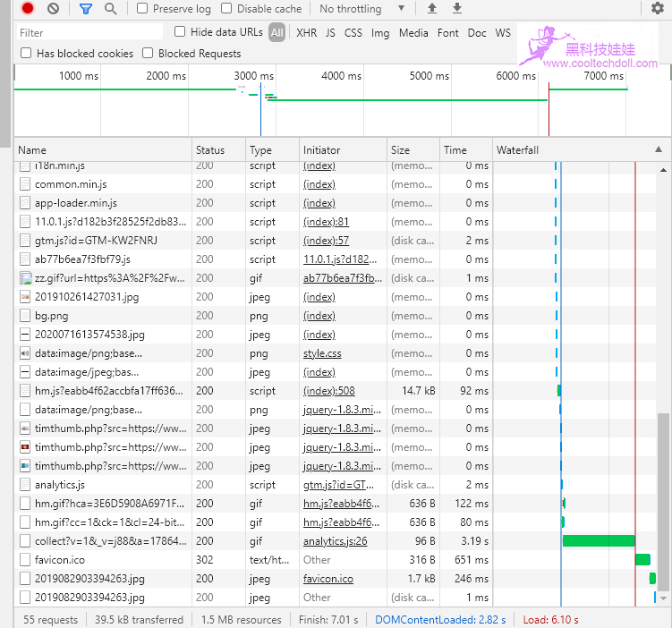Follow the style.css initiator link
The width and height of the screenshot is (672, 628).
tap(322, 353)
